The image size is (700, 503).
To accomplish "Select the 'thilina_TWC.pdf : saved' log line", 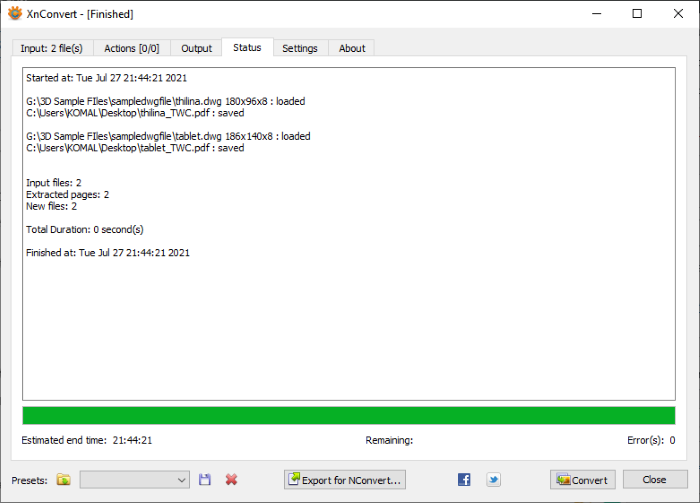I will point(135,113).
